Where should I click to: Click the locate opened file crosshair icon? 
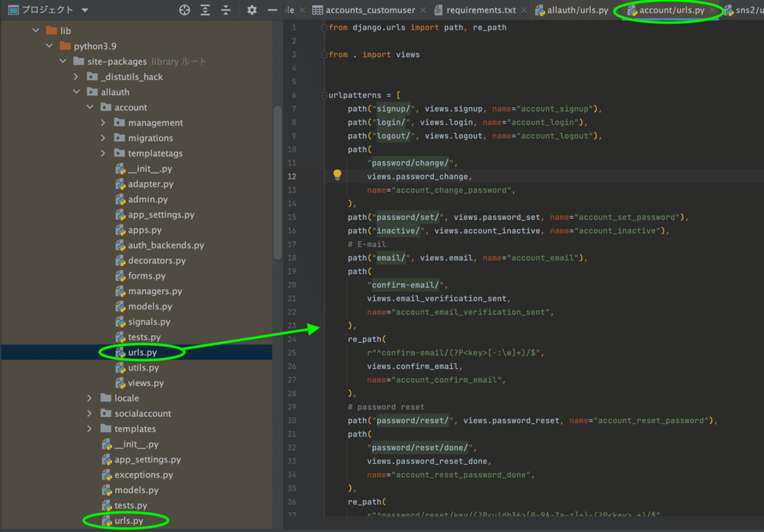click(184, 10)
